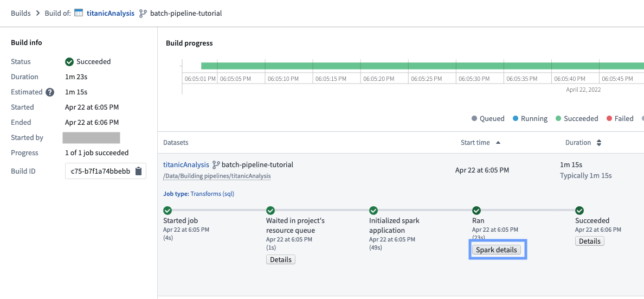This screenshot has height=299, width=644.
Task: Sort by Start time ascending arrow
Action: (498, 143)
